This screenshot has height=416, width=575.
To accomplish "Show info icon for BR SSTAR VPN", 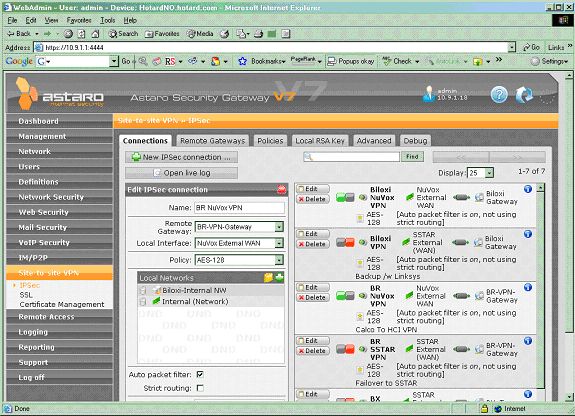I will [x=528, y=341].
